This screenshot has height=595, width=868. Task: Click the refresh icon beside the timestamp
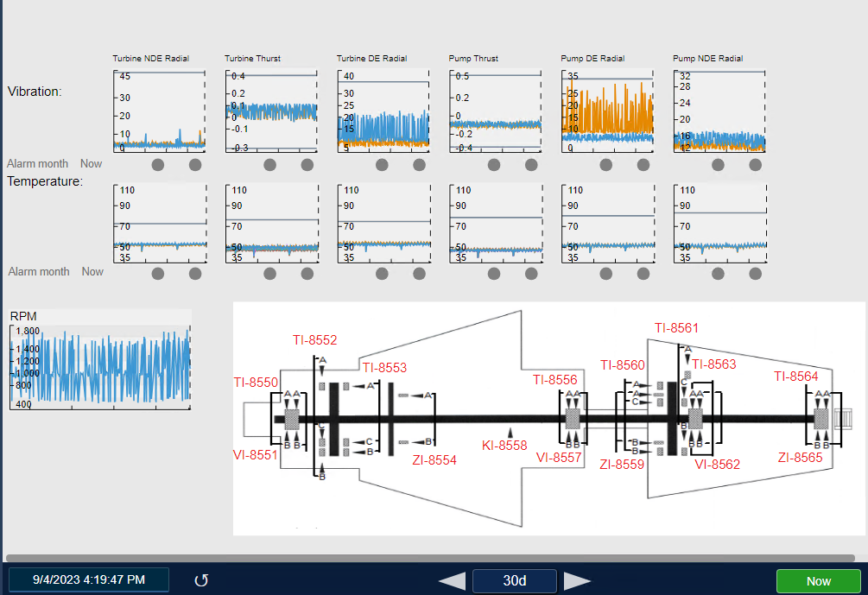[200, 580]
